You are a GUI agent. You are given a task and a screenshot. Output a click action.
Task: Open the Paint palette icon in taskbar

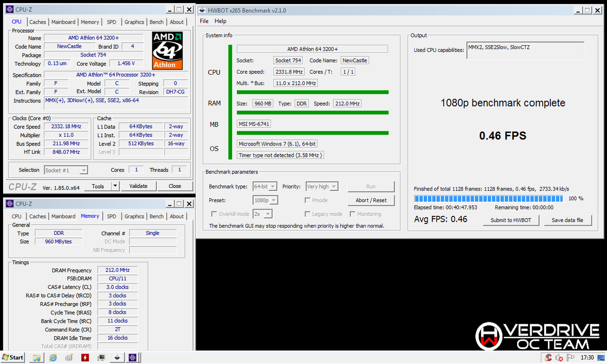click(x=69, y=358)
